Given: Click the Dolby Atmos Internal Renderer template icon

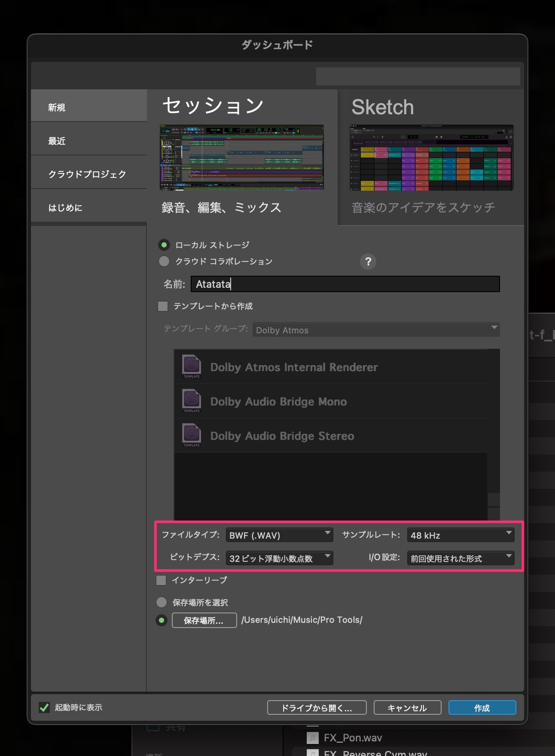Looking at the screenshot, I should click(x=192, y=366).
